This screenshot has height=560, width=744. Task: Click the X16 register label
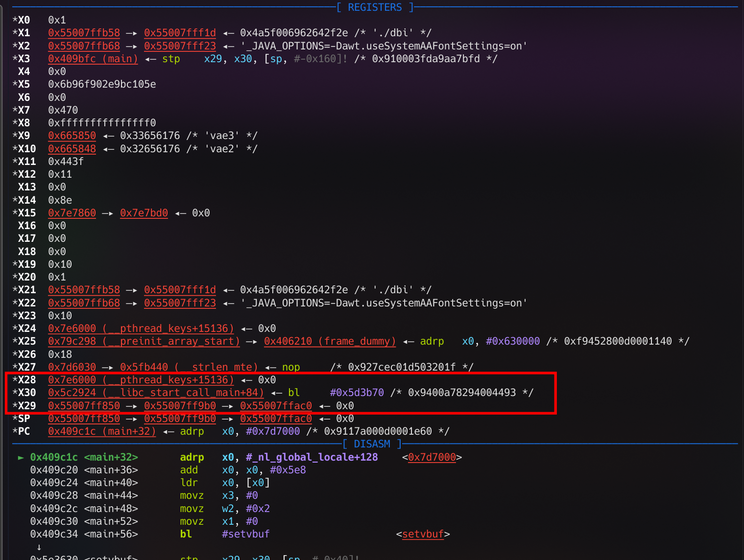tap(27, 226)
